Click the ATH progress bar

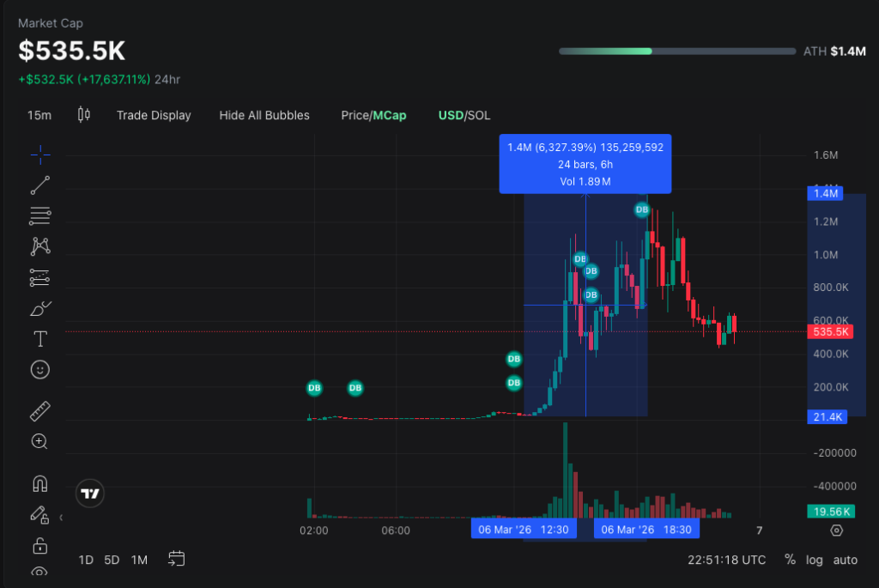[676, 52]
